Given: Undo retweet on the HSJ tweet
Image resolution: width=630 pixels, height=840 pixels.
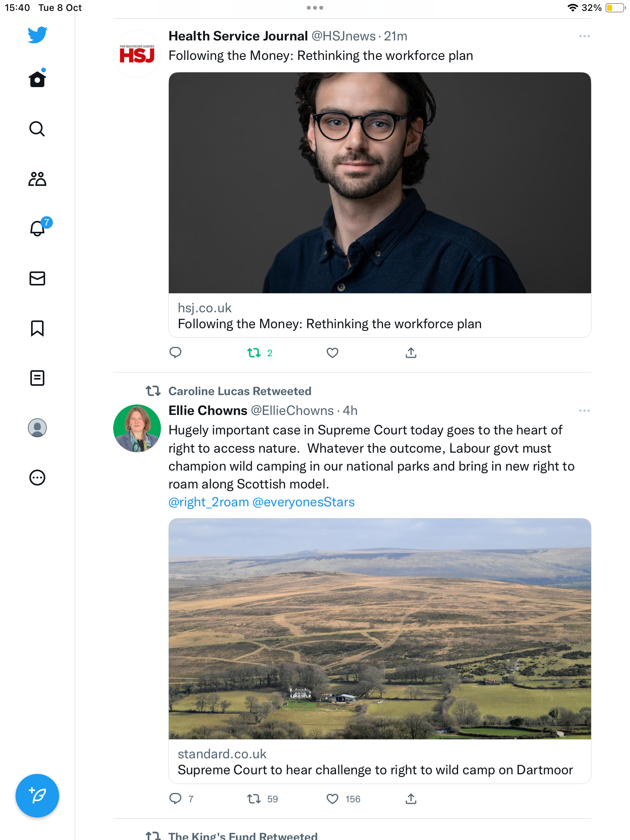Looking at the screenshot, I should (260, 353).
